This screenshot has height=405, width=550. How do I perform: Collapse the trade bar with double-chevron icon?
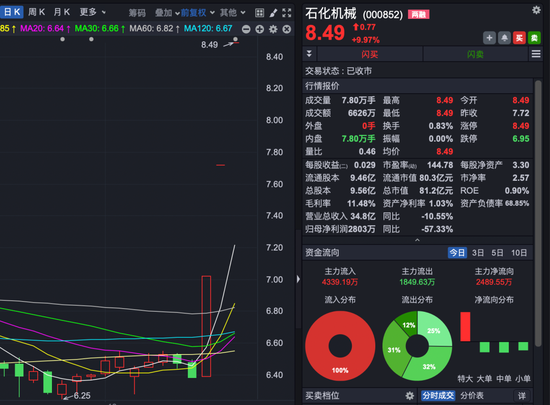tap(309, 54)
